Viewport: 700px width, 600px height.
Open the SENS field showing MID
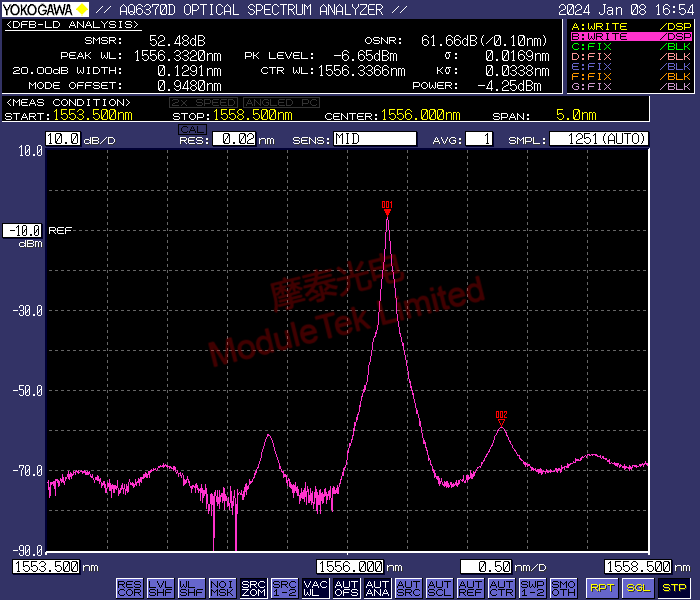pyautogui.click(x=374, y=139)
